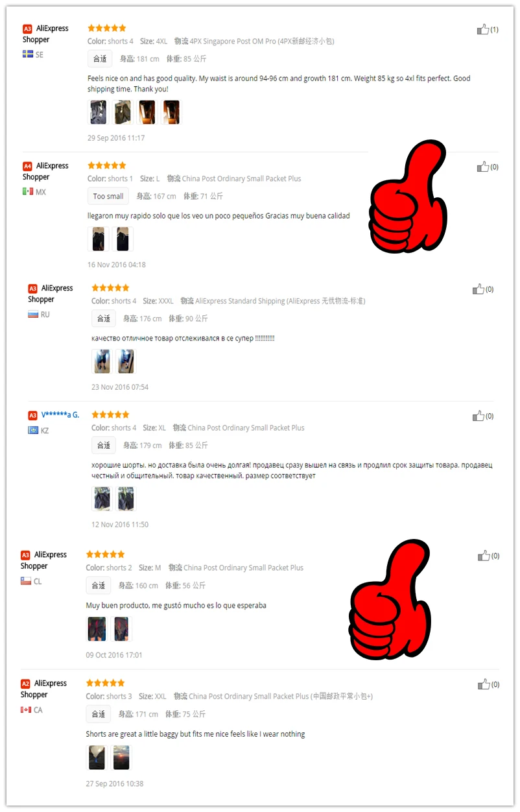The image size is (520, 812).
Task: Like the SE shopper's review with thumbs-up
Action: click(x=483, y=29)
